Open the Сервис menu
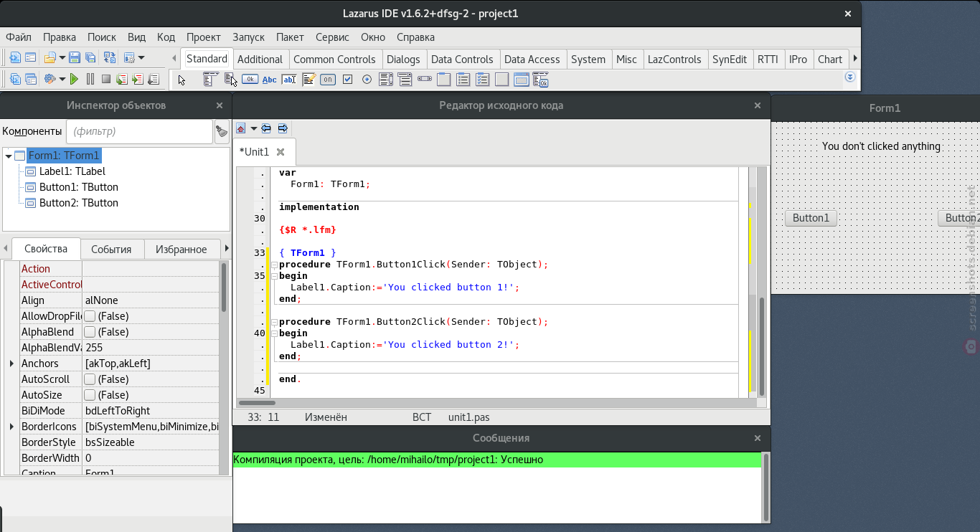This screenshot has height=532, width=980. (x=332, y=37)
